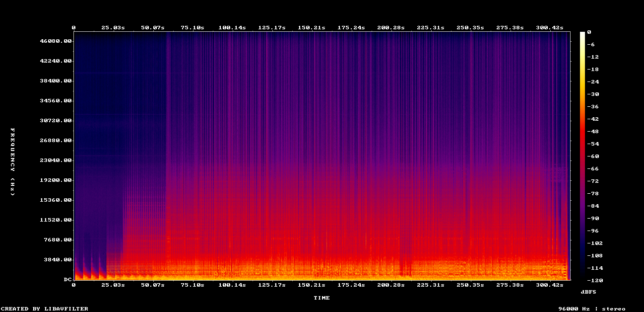The height and width of the screenshot is (312, 644).
Task: Click the 100.14s label on top time axis
Action: [232, 28]
